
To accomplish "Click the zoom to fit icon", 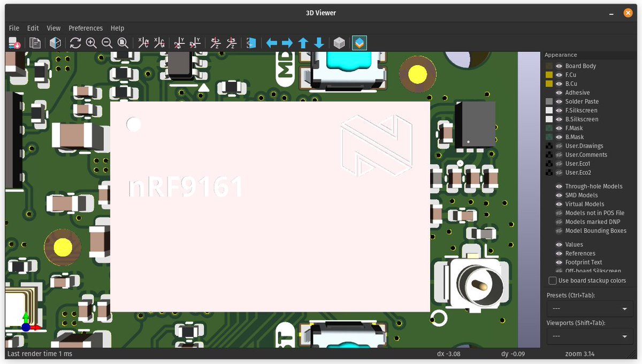I will point(123,43).
